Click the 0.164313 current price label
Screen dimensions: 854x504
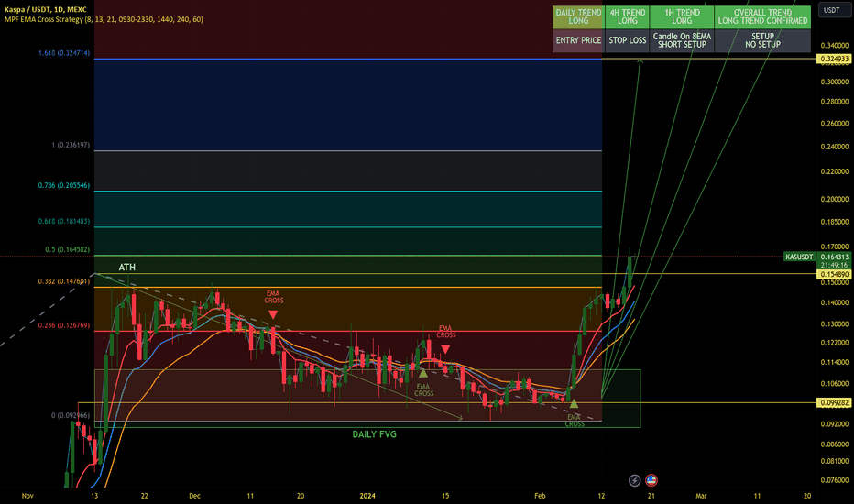835,257
